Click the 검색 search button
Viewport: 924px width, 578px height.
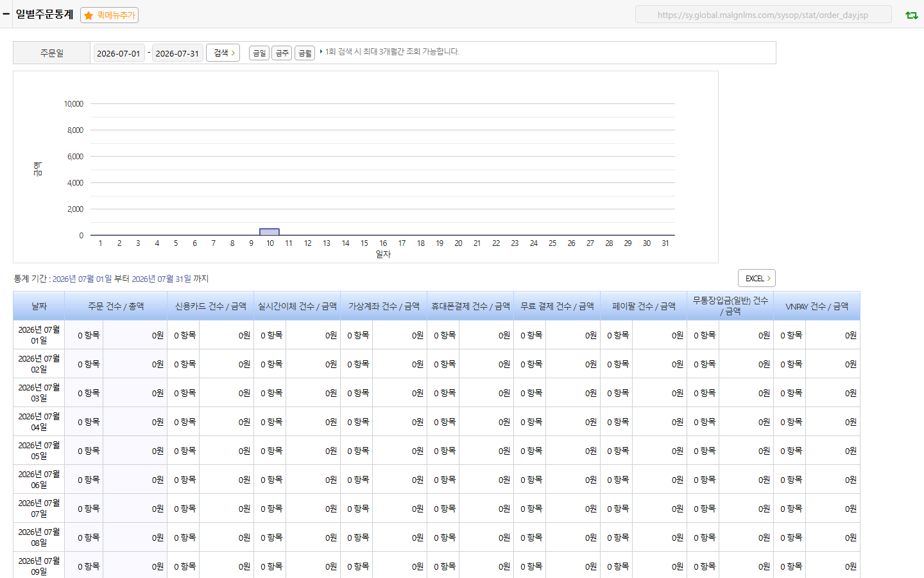click(x=223, y=53)
